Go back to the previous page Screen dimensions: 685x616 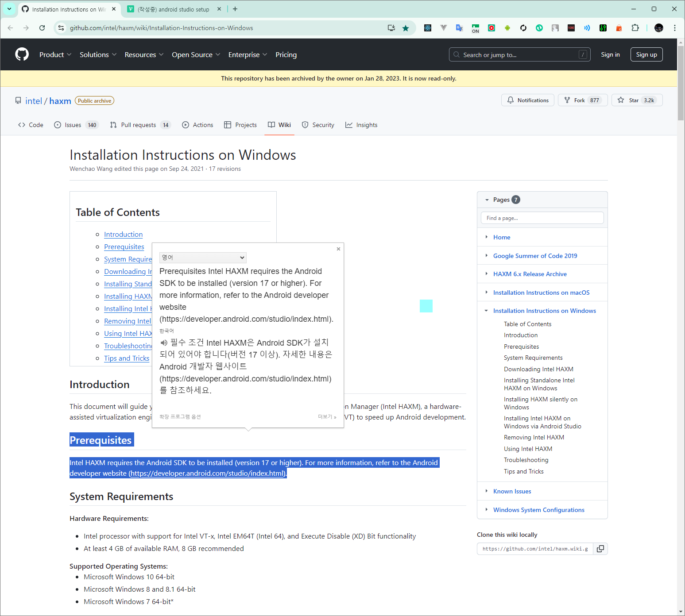click(10, 28)
